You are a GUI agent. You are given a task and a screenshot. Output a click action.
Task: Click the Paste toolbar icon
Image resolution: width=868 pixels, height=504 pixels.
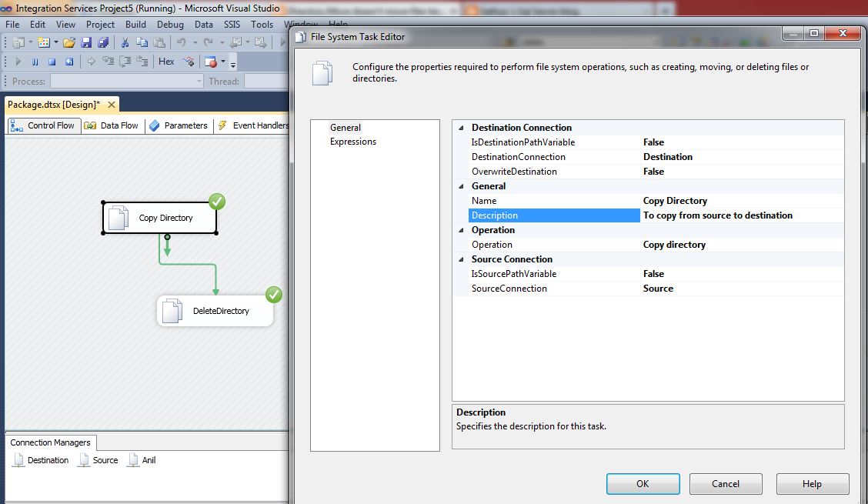click(x=159, y=42)
